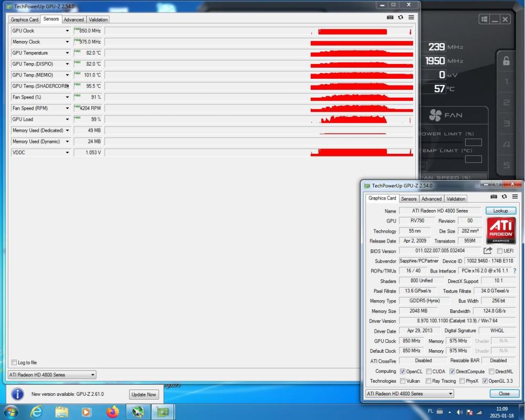Open the Memory Clock sensor dropdown
525x420 pixels.
pyautogui.click(x=67, y=42)
